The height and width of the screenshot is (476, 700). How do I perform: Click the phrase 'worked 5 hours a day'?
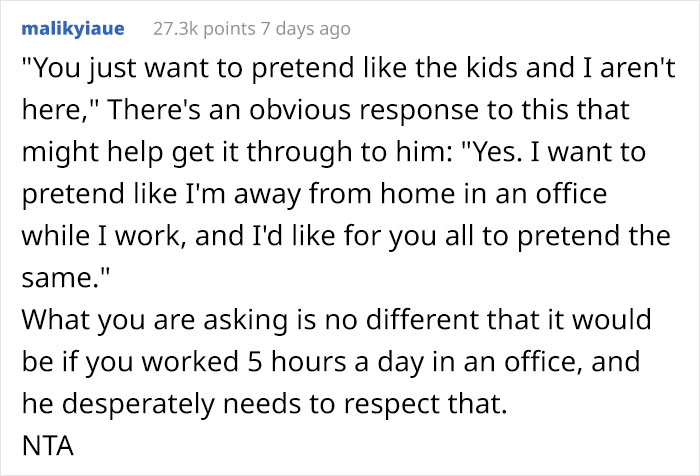(280, 361)
